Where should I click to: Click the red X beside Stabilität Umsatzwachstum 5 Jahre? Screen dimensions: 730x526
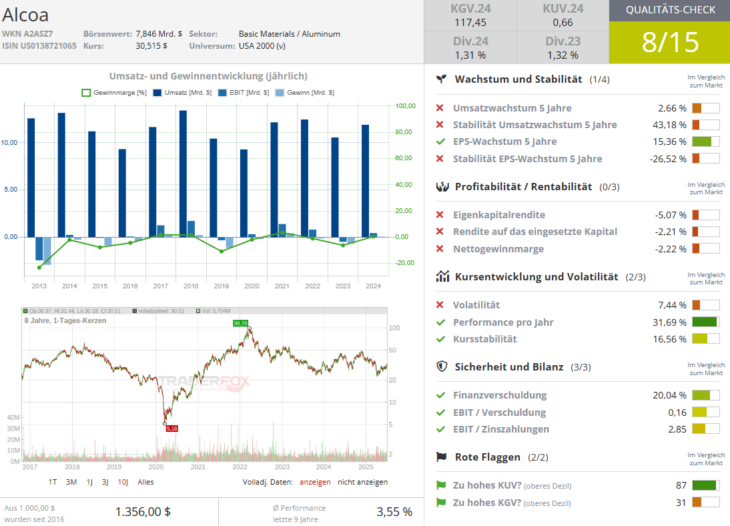(x=439, y=125)
